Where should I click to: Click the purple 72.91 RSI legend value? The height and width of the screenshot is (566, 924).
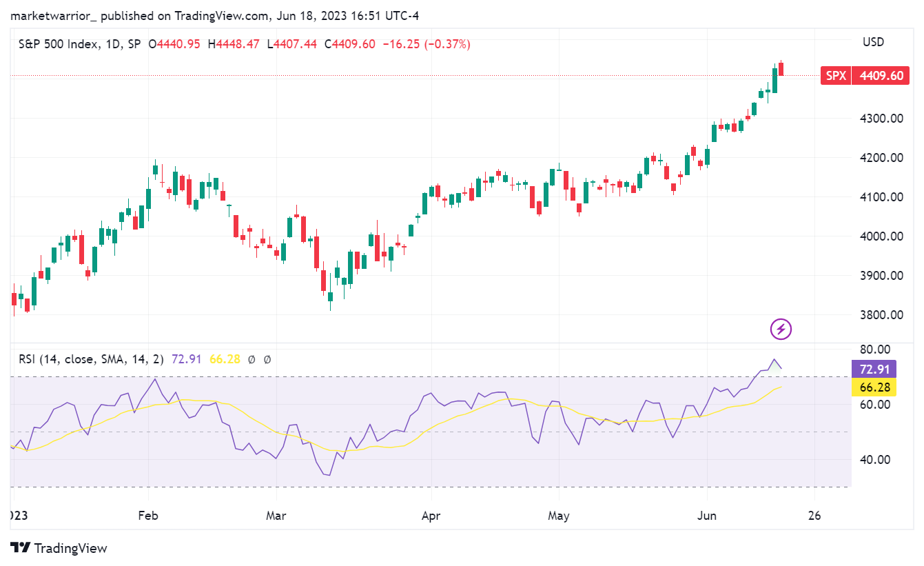coord(188,359)
